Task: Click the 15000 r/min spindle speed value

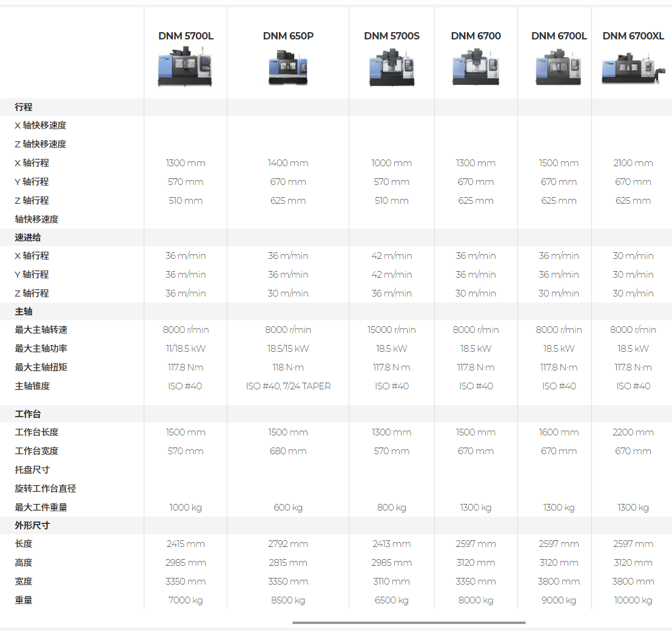Action: click(392, 330)
